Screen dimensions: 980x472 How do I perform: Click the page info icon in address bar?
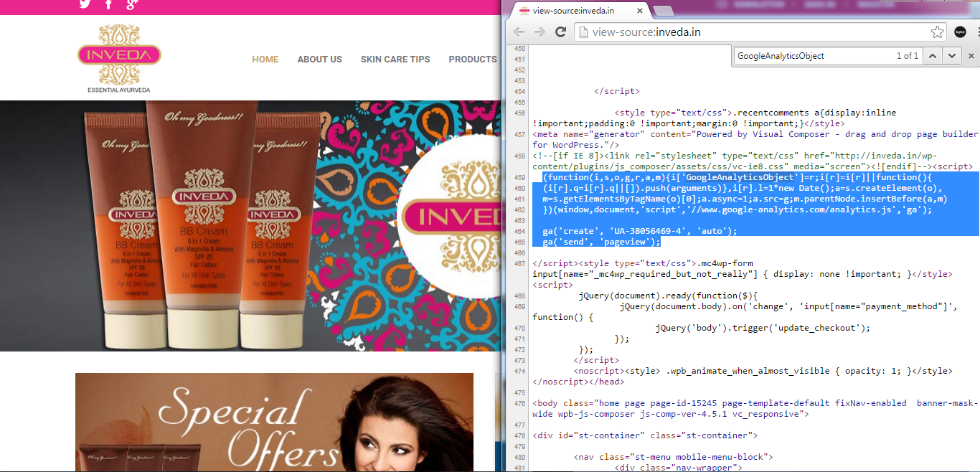(583, 32)
